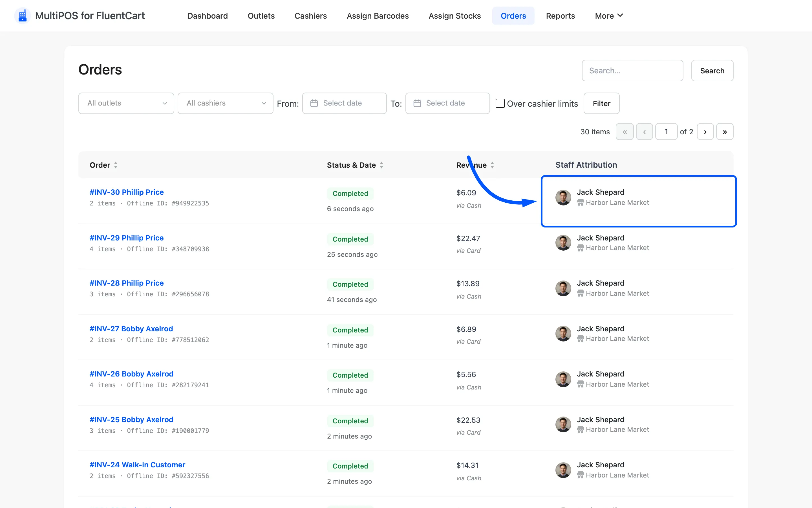812x508 pixels.
Task: Click the page number input box
Action: 667,132
